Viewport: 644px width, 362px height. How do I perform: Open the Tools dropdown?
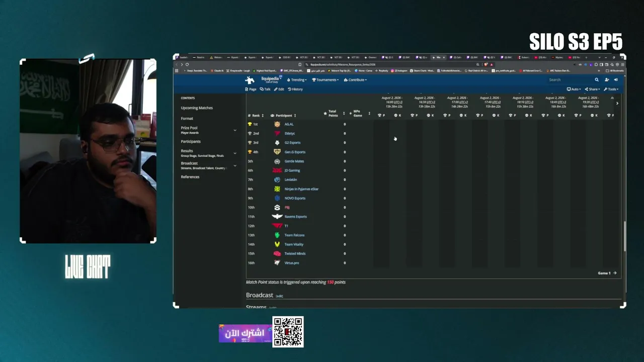pos(611,89)
